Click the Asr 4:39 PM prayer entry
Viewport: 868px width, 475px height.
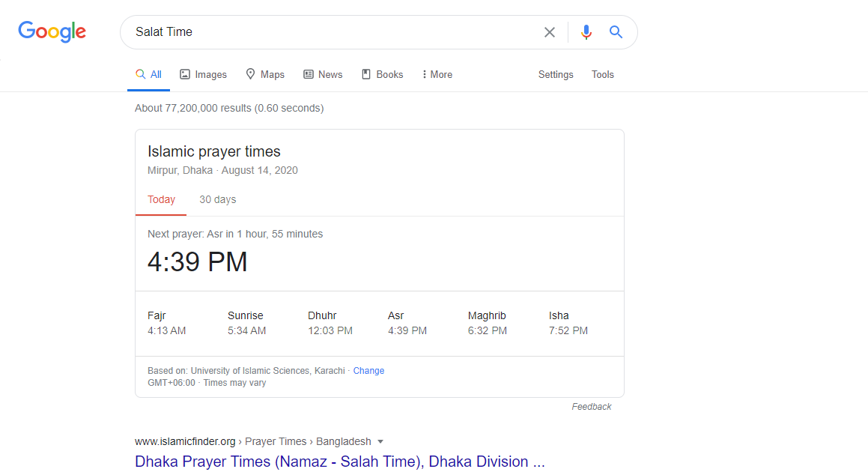coord(407,323)
